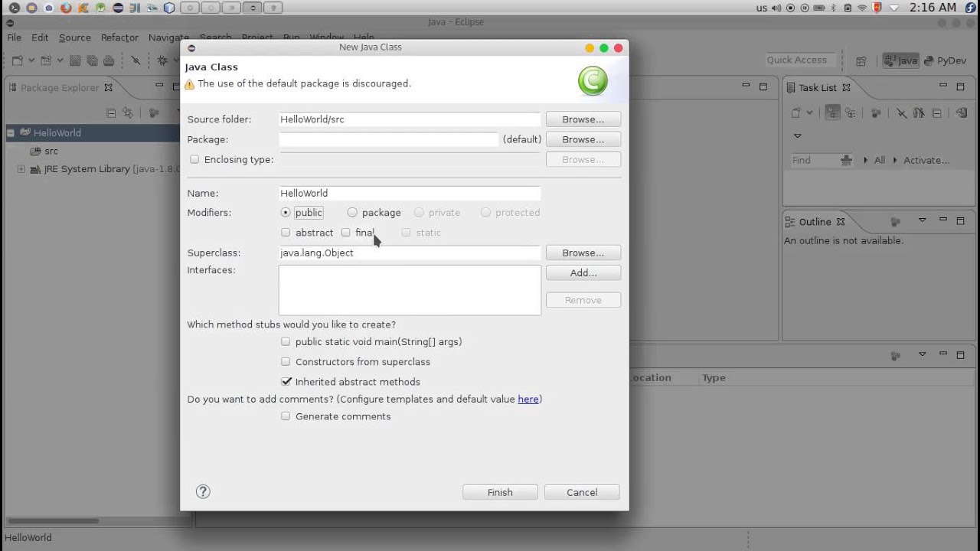Select the public modifier radio button
This screenshot has width=980, height=551.
pos(286,213)
